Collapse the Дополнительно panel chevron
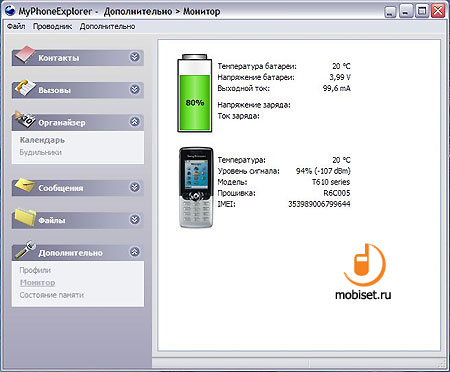The width and height of the screenshot is (450, 372). [134, 252]
